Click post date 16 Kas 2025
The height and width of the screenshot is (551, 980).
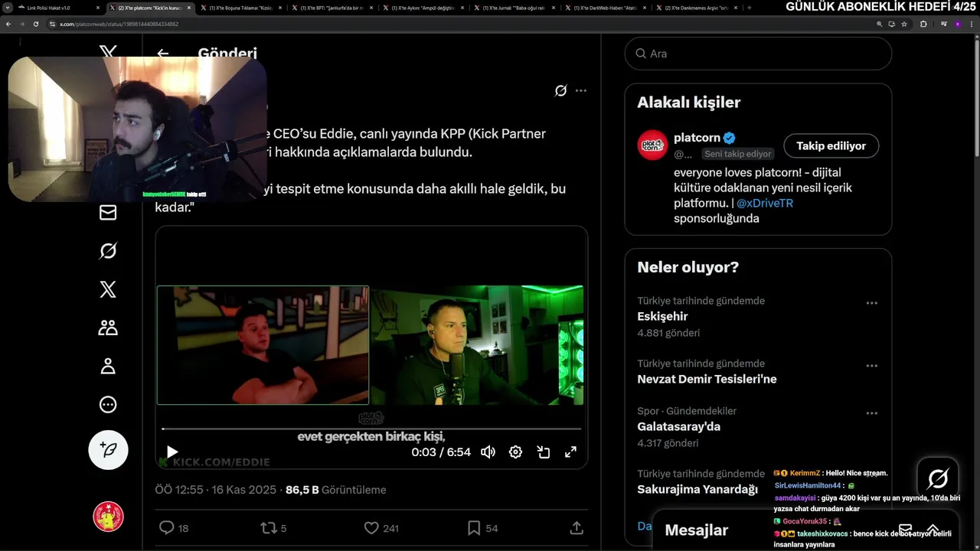(243, 490)
